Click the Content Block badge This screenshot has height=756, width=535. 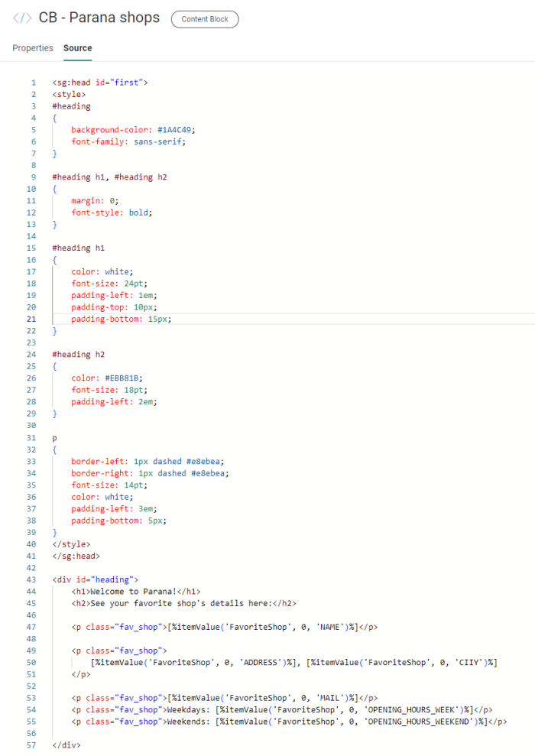click(205, 19)
